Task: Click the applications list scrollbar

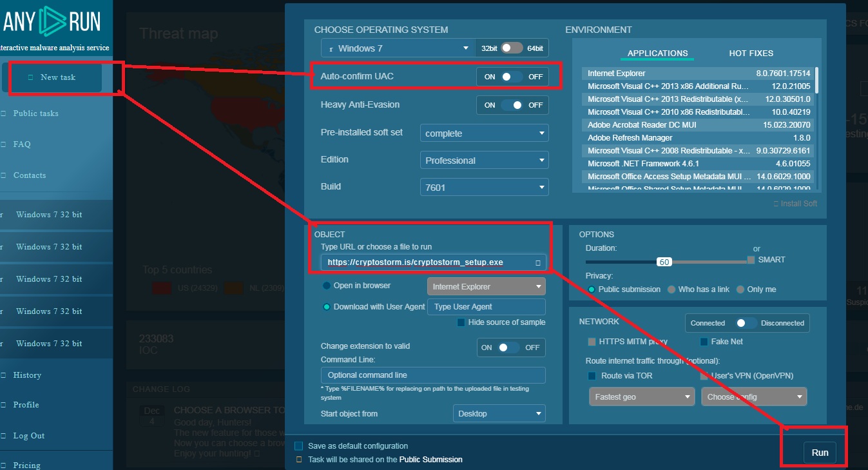Action: point(817,80)
